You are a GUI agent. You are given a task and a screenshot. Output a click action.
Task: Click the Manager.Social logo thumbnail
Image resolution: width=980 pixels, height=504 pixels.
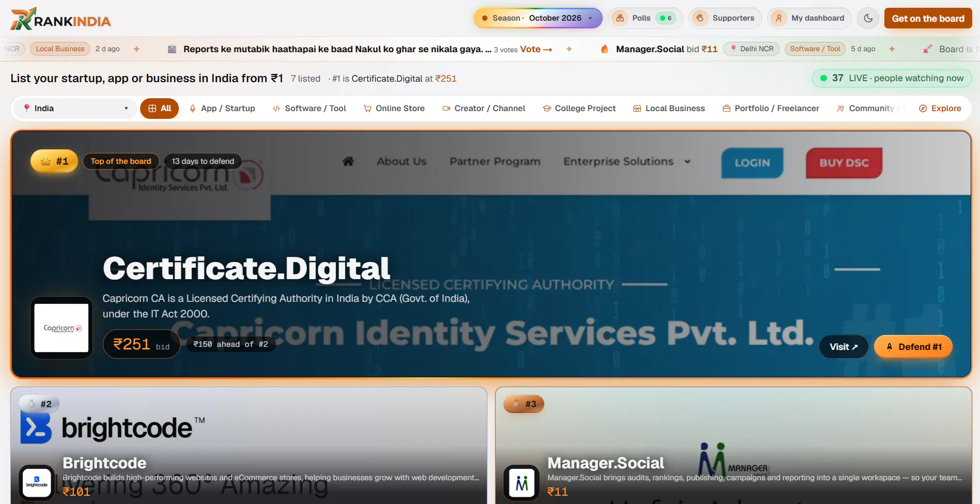(522, 483)
